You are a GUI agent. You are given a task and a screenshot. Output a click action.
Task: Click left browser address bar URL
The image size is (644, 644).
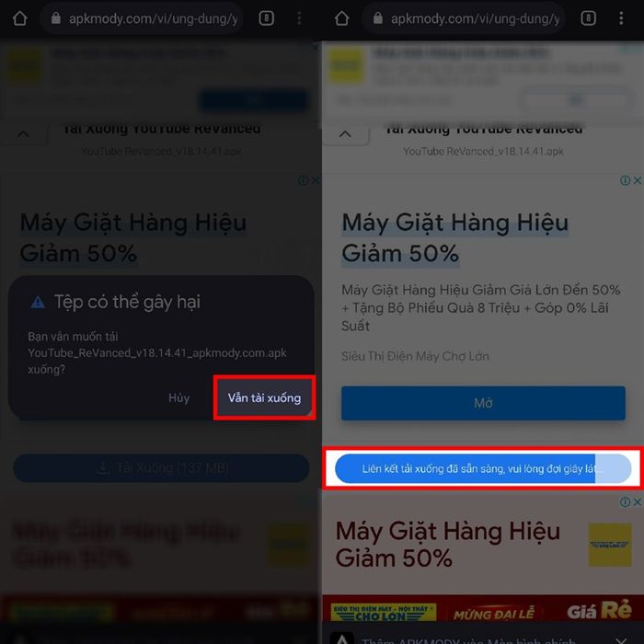click(154, 18)
